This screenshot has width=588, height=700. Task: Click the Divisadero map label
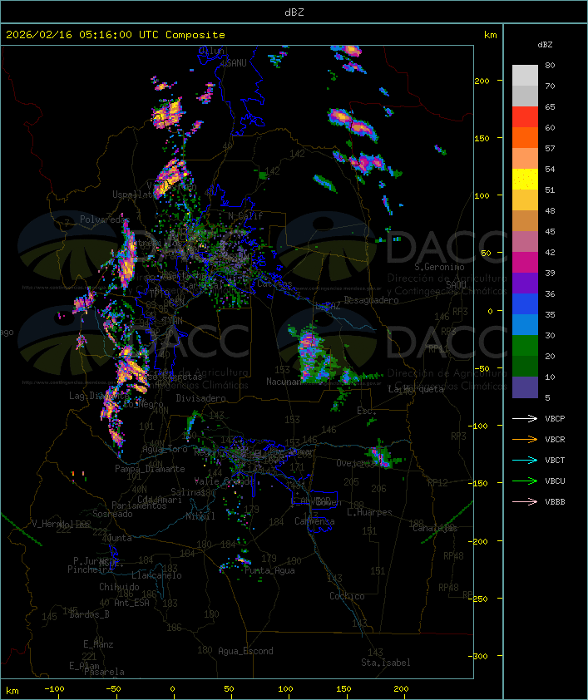[200, 397]
